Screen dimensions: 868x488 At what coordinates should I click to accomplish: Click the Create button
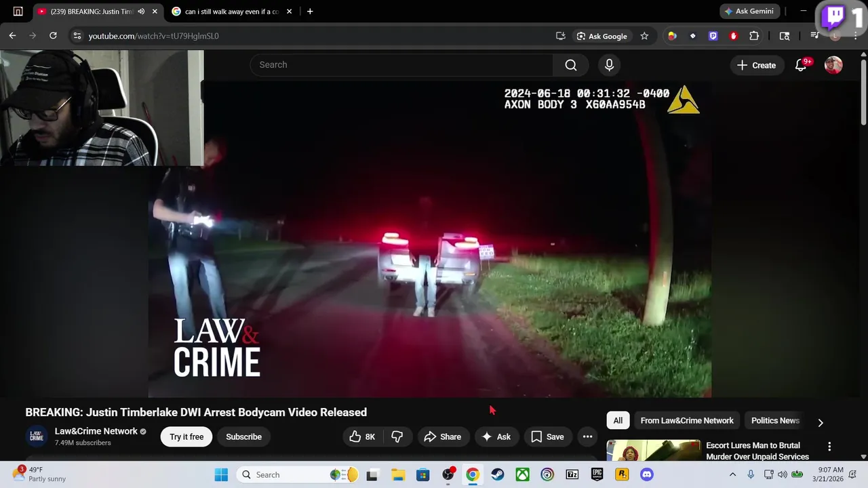756,65
